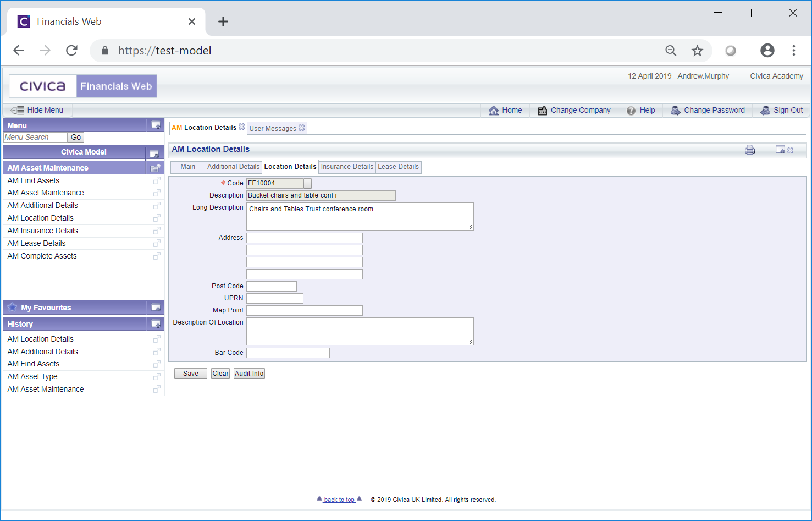Click the Map Point field
The width and height of the screenshot is (812, 521).
tap(305, 310)
